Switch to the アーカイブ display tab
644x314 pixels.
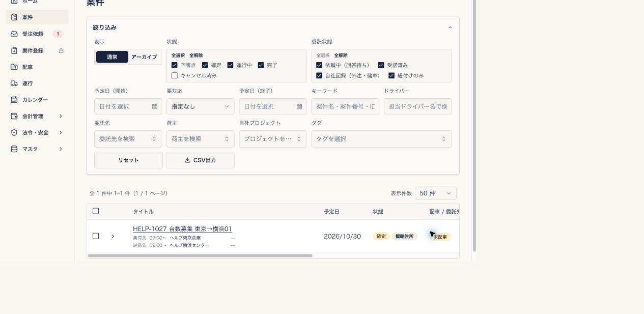144,57
